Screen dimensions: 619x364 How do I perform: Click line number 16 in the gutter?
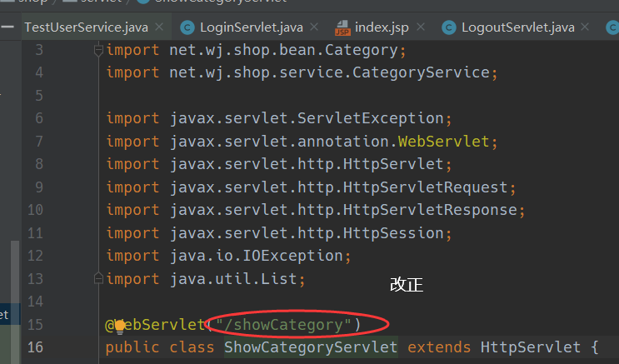[x=35, y=347]
